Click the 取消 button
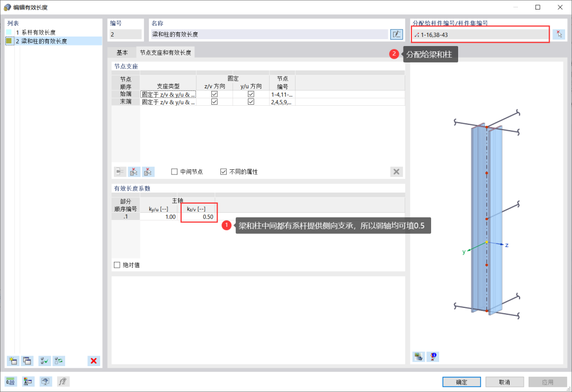This screenshot has width=572, height=392. point(505,382)
